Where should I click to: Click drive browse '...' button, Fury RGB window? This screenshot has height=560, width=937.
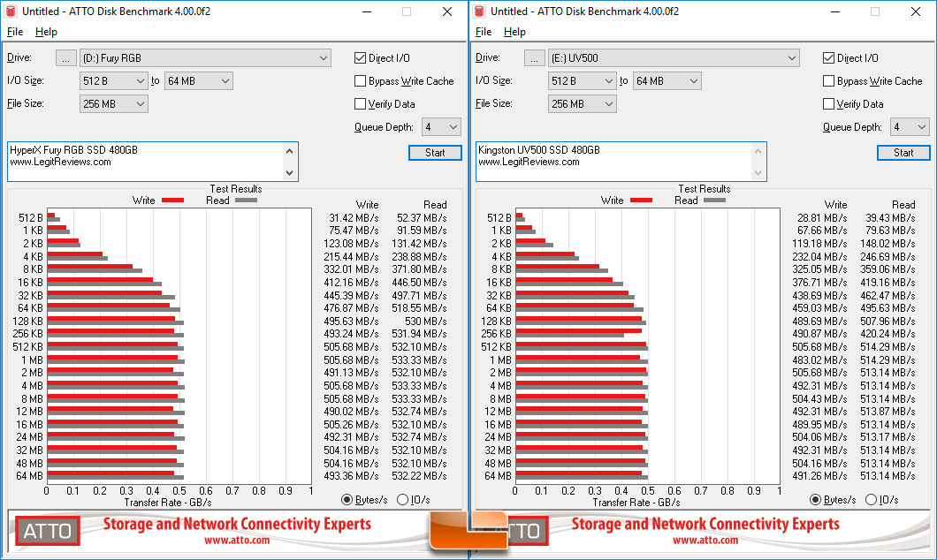65,58
